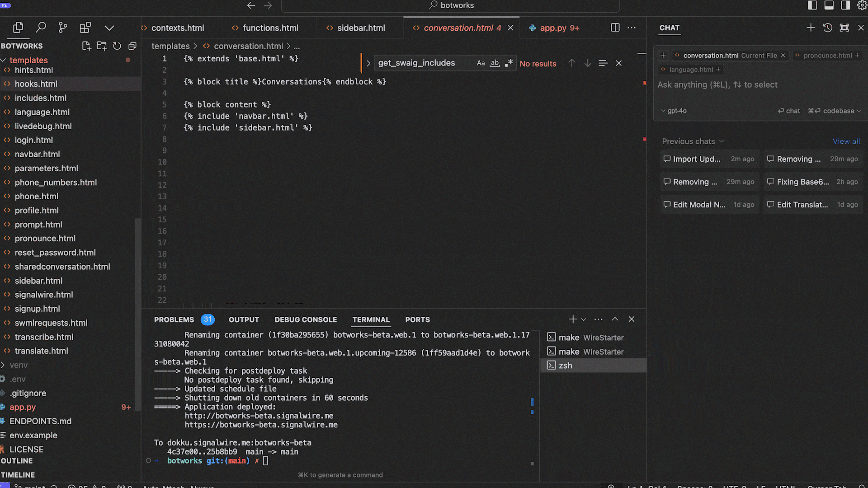Toggle Match Case in find widget
Image resolution: width=868 pixels, height=488 pixels.
[481, 63]
